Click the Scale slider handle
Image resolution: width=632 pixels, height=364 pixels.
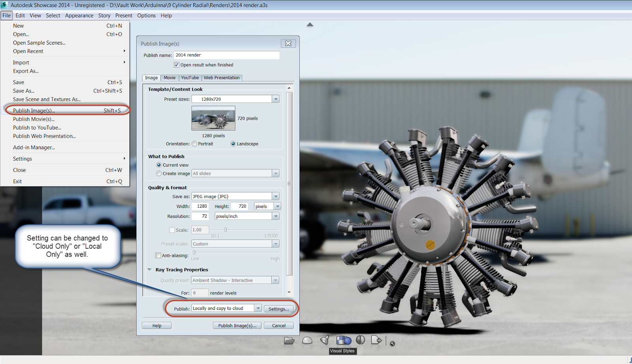(226, 230)
